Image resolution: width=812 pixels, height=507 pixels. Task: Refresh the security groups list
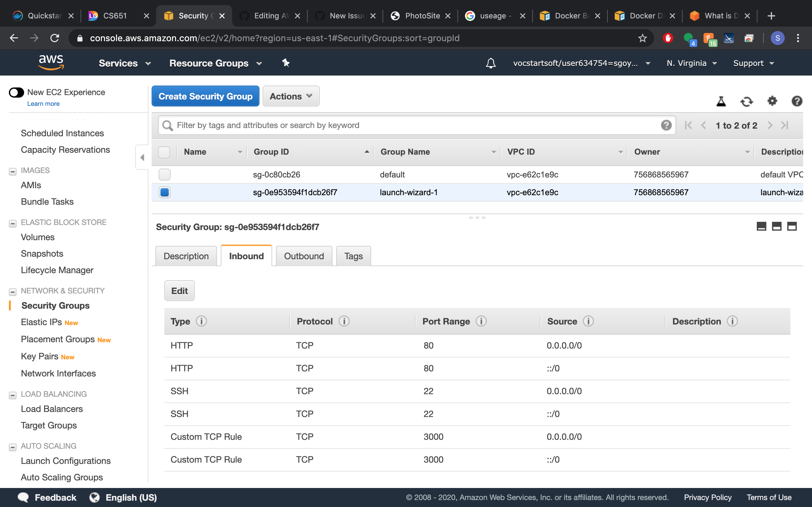tap(747, 101)
